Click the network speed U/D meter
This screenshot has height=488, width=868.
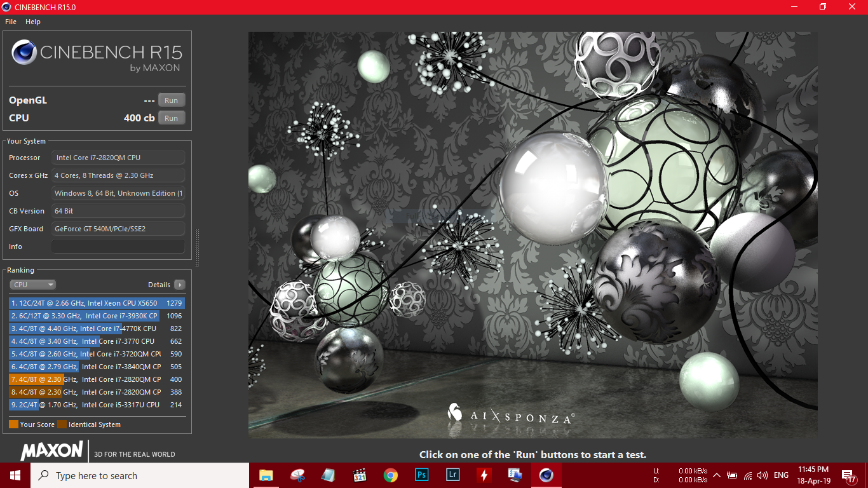click(x=681, y=475)
